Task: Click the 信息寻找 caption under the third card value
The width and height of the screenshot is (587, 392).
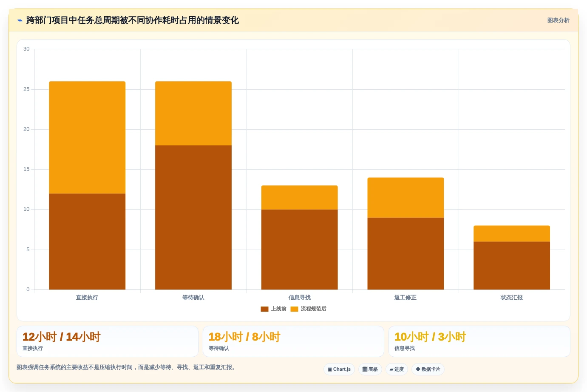Action: [x=405, y=348]
